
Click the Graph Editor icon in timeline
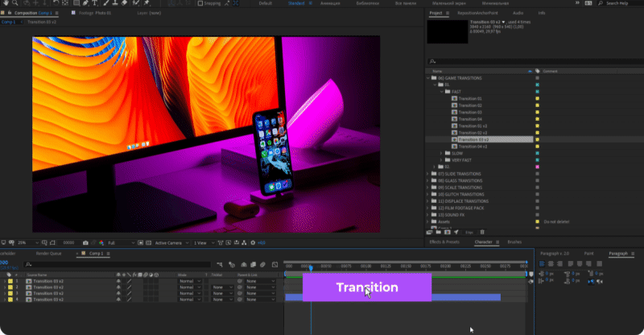(x=275, y=264)
